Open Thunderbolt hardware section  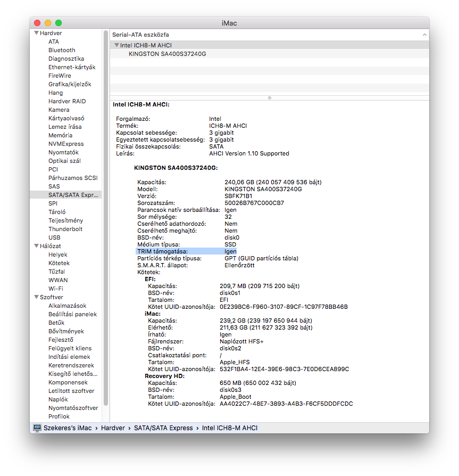tap(65, 228)
